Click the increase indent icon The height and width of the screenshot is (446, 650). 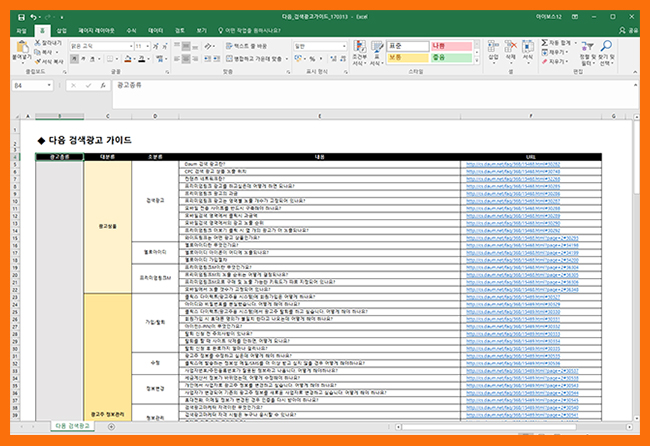(x=216, y=59)
